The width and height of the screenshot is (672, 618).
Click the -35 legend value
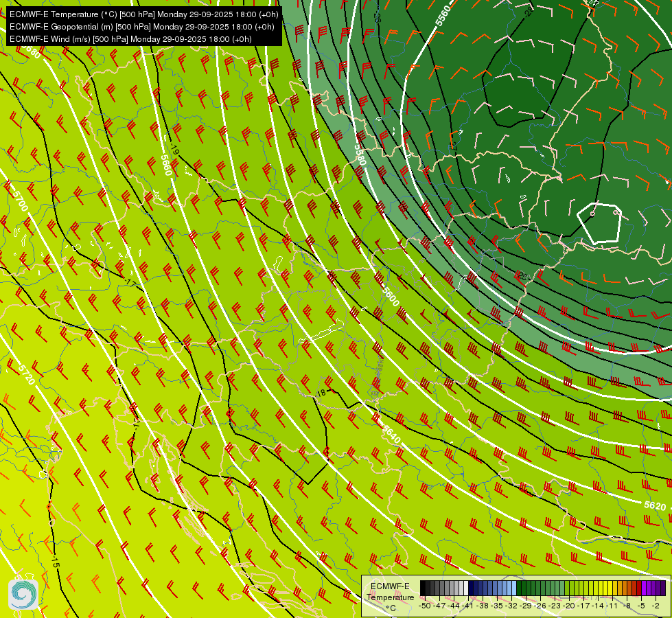point(497,606)
